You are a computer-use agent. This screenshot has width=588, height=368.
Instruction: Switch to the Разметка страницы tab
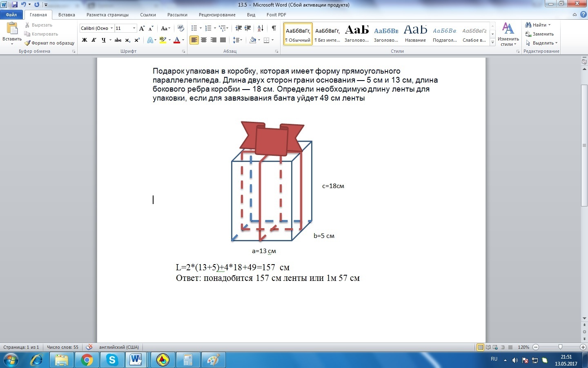tap(107, 15)
